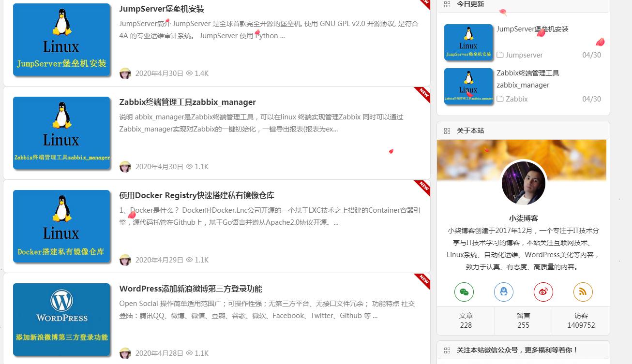
Task: Click eye views icon on Docker Registry post
Action: pos(189,260)
